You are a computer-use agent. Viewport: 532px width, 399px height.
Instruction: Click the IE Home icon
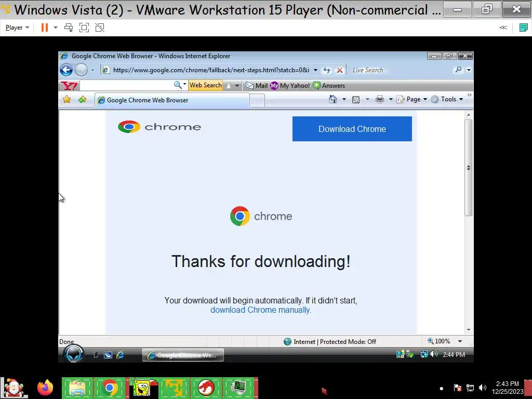point(333,99)
